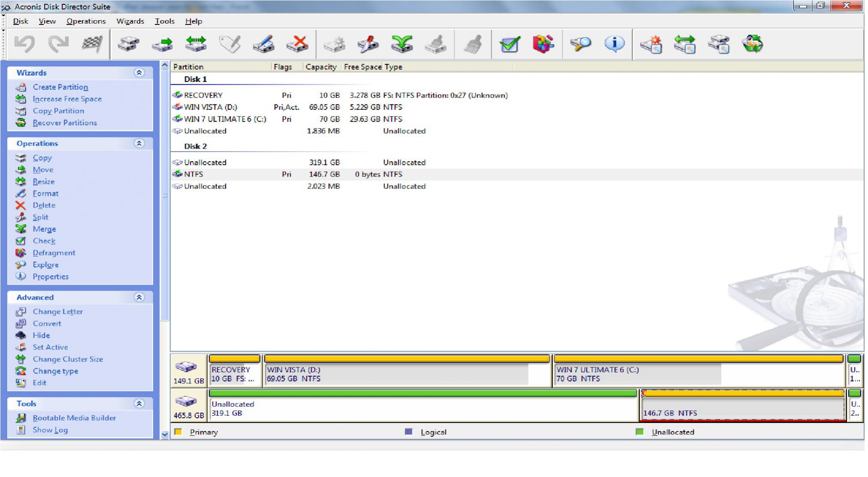Image resolution: width=868 pixels, height=477 pixels.
Task: Click the Explore magnifier toolbar icon
Action: coord(580,44)
